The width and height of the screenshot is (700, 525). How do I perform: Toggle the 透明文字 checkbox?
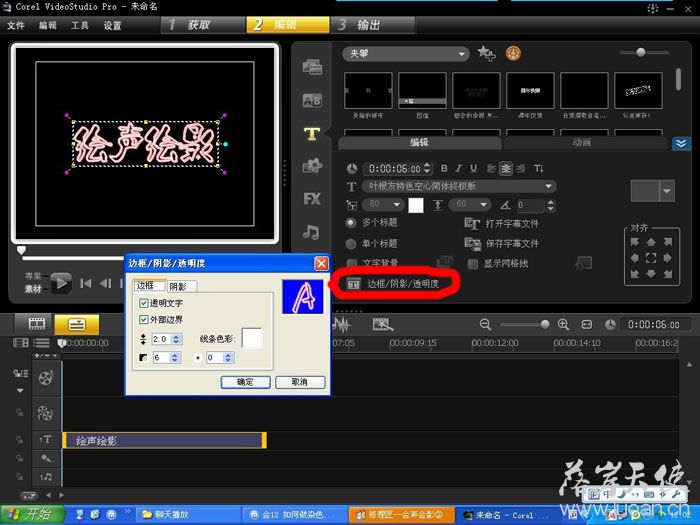pos(143,303)
